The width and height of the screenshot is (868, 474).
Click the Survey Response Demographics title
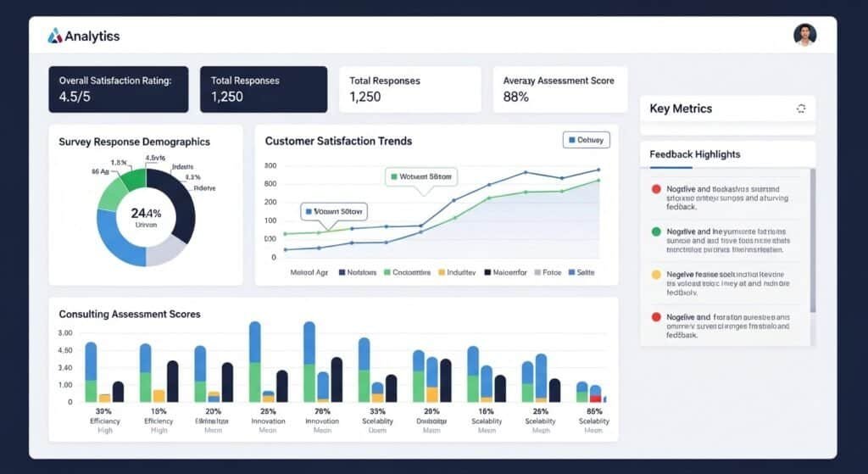[135, 142]
